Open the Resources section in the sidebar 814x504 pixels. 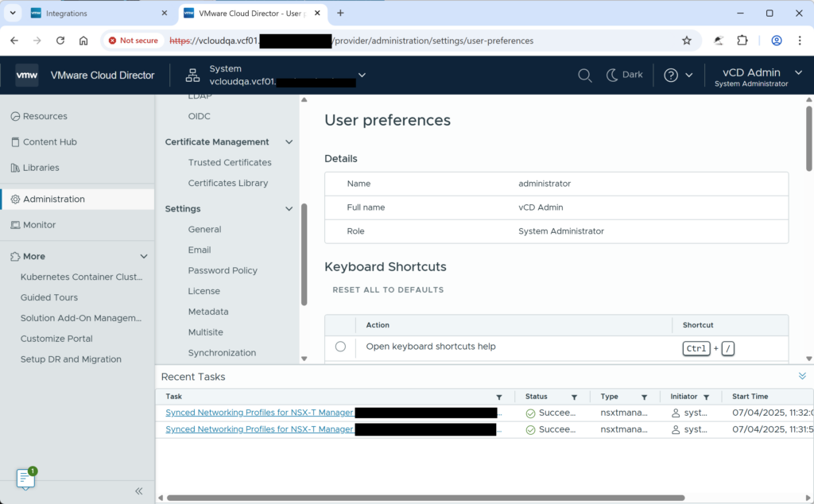click(x=44, y=115)
